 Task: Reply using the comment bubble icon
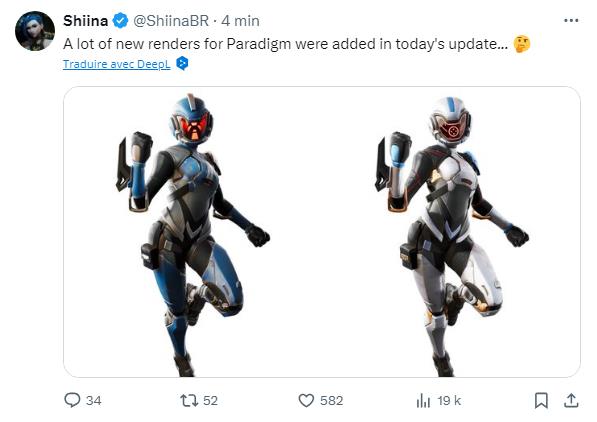(x=72, y=400)
